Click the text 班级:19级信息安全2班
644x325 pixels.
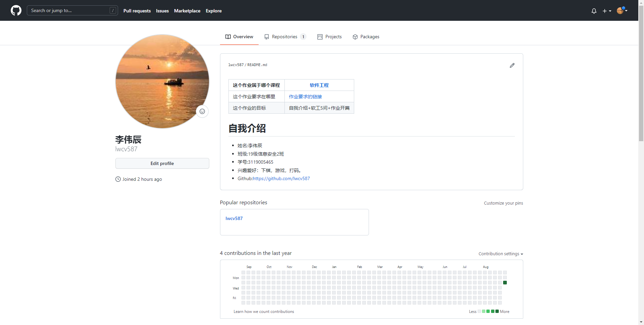pos(261,154)
